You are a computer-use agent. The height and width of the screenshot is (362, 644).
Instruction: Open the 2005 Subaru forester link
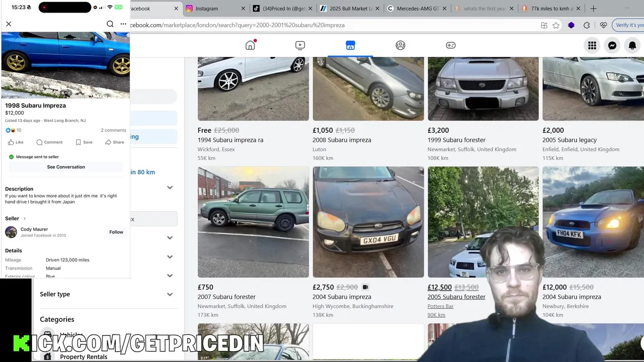[456, 297]
